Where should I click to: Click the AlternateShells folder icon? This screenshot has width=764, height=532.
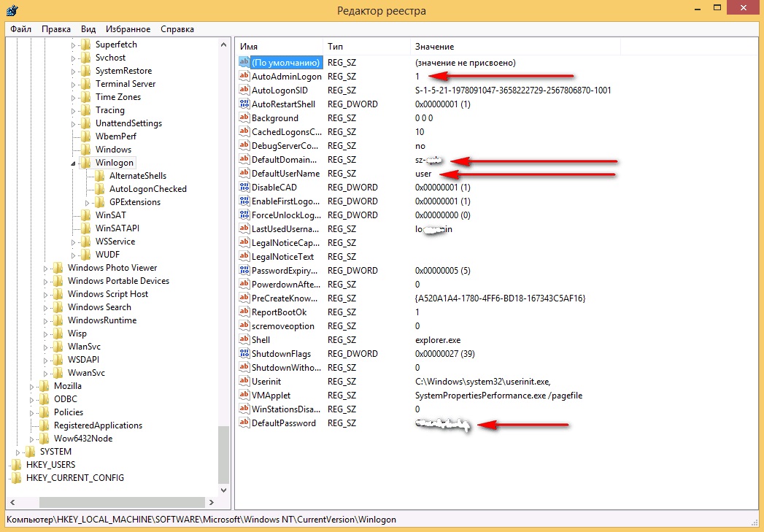click(100, 175)
